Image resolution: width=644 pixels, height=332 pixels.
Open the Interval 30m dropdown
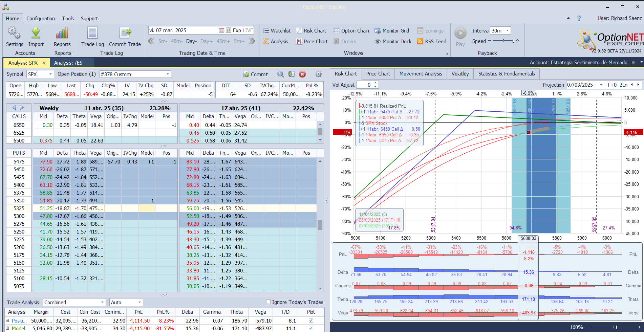507,30
